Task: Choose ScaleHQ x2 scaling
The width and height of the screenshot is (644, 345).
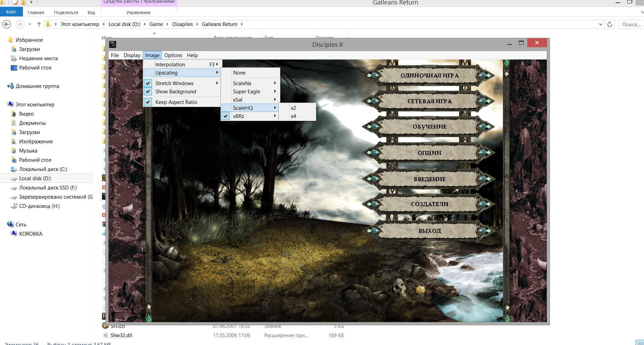Action: [x=298, y=108]
